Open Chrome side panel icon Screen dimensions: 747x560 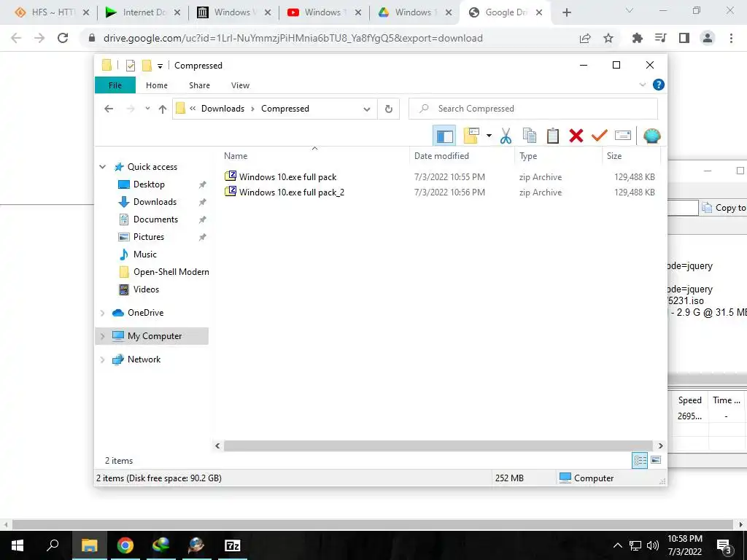684,38
